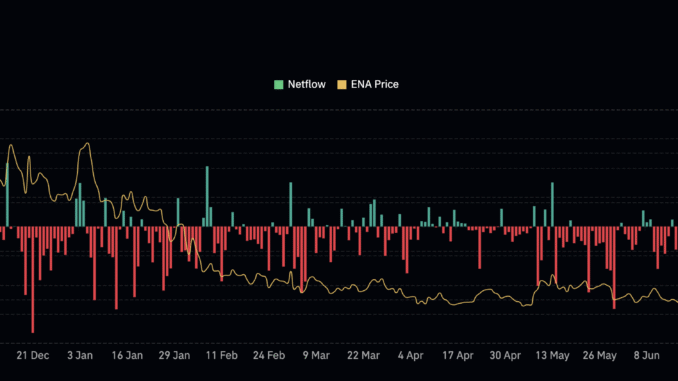This screenshot has height=381, width=678.
Task: Select the 8 Jun axis label
Action: point(646,355)
